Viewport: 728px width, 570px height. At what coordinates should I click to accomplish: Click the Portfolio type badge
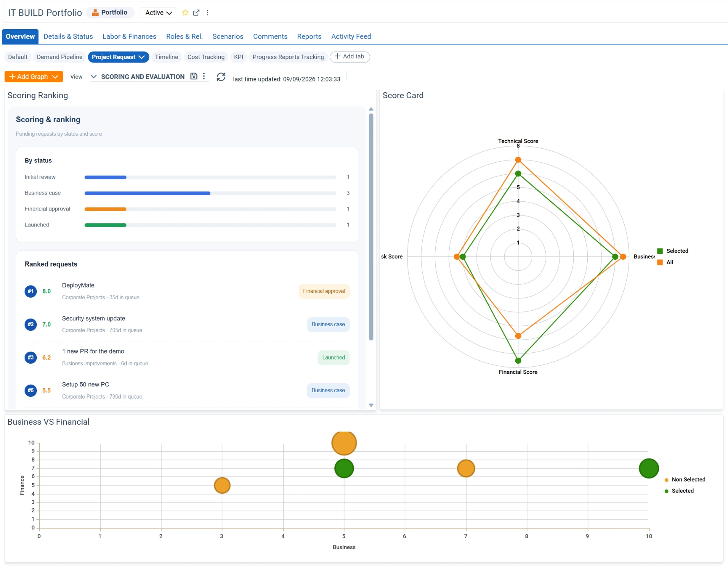pyautogui.click(x=110, y=13)
